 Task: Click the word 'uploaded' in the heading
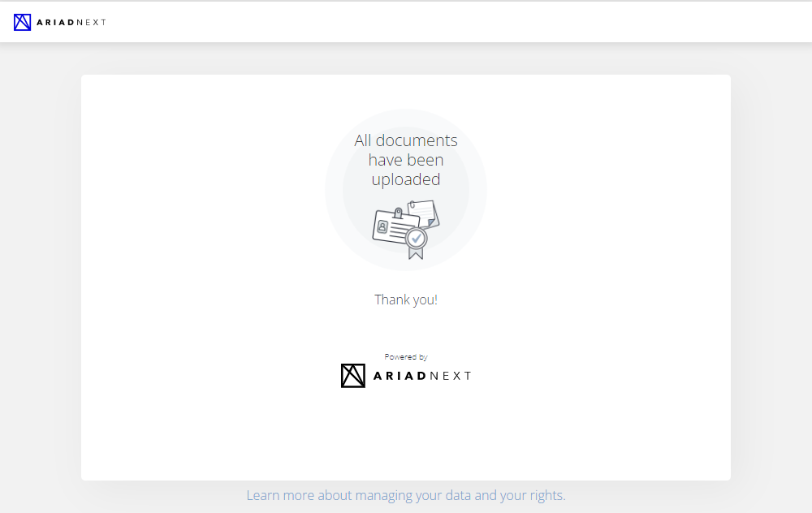coord(406,179)
